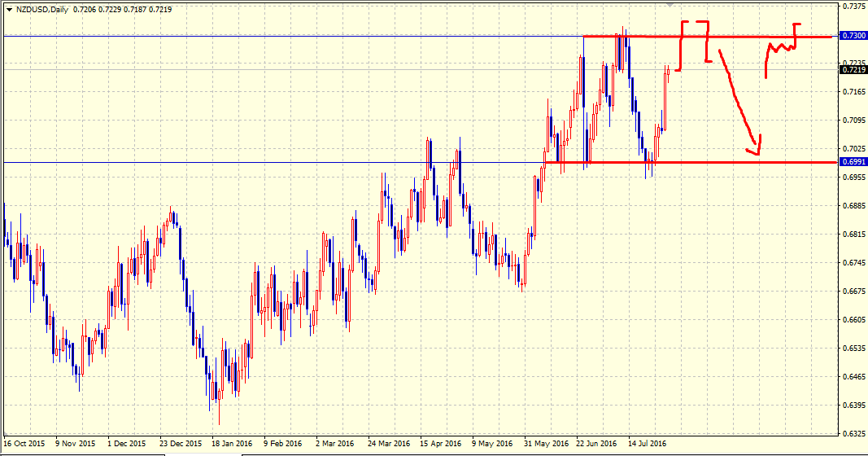Click the 15 Apr 2016 date label
Screen dimensions: 868x456
(x=441, y=444)
